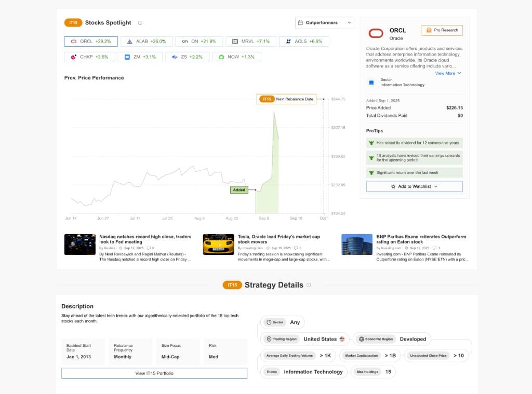The height and width of the screenshot is (394, 532).
Task: Open the Outperformers dropdown
Action: [324, 23]
